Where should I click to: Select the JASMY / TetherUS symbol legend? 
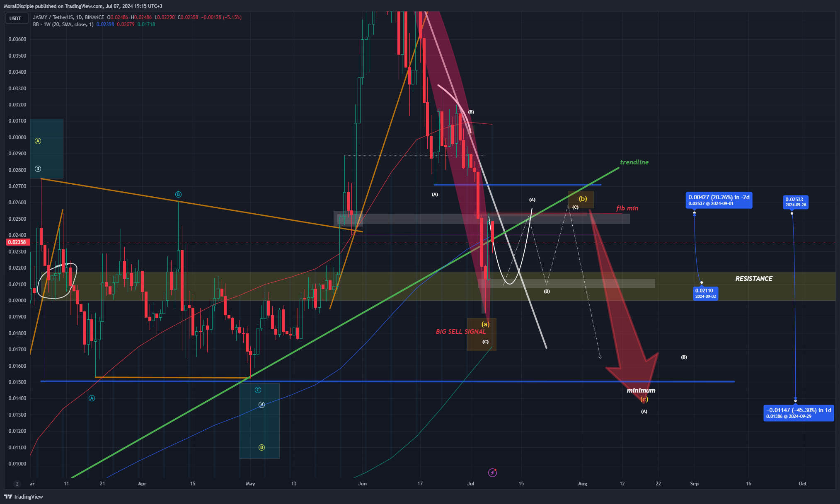click(x=68, y=17)
